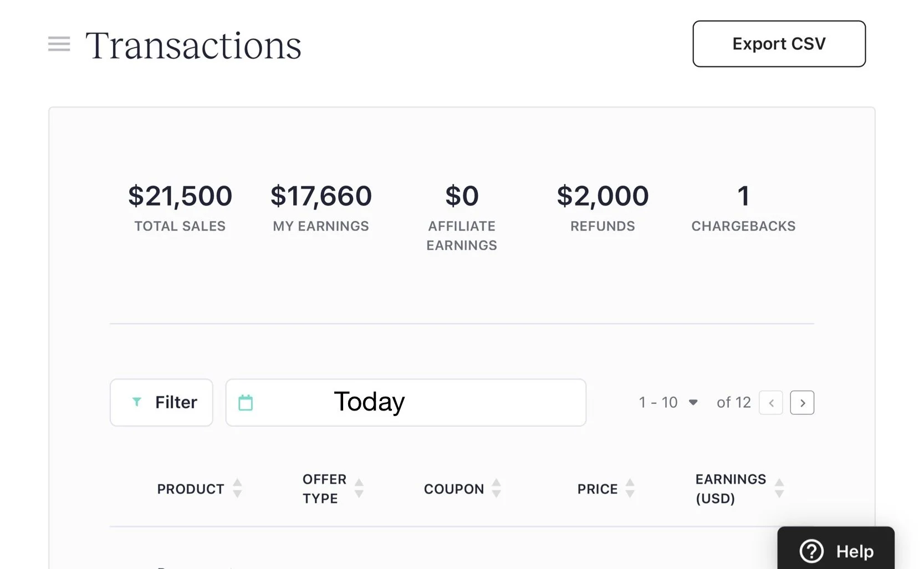This screenshot has width=924, height=569.
Task: Sort transactions by Coupon column
Action: point(497,488)
